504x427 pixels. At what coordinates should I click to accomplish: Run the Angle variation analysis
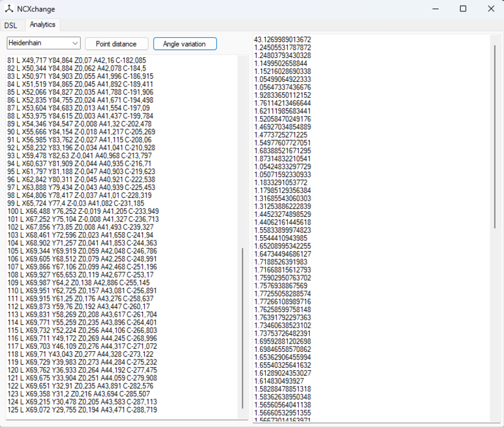coord(185,44)
